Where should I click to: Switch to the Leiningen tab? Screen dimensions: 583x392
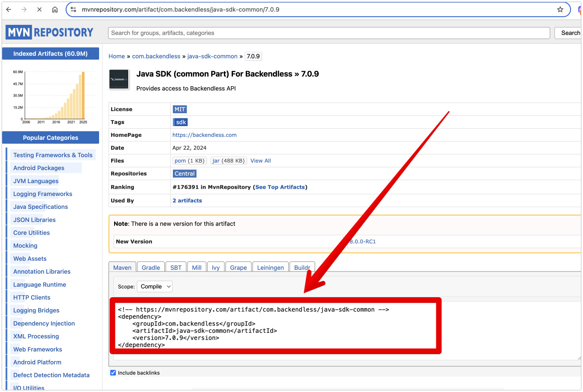tap(271, 267)
